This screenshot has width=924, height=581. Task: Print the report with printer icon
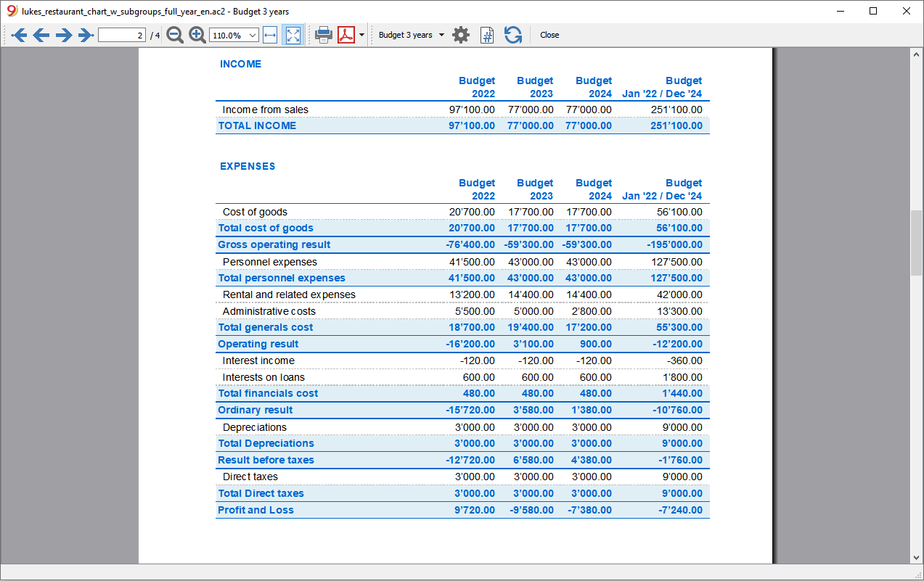(x=324, y=35)
